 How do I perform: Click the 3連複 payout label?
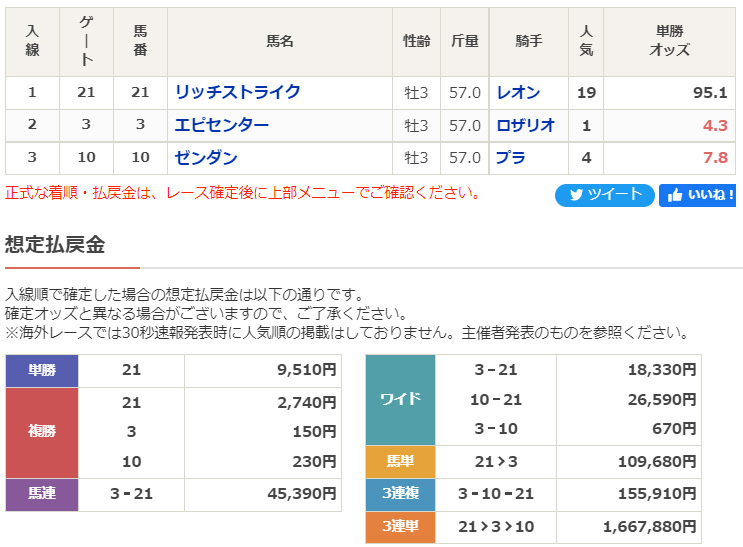coord(400,494)
